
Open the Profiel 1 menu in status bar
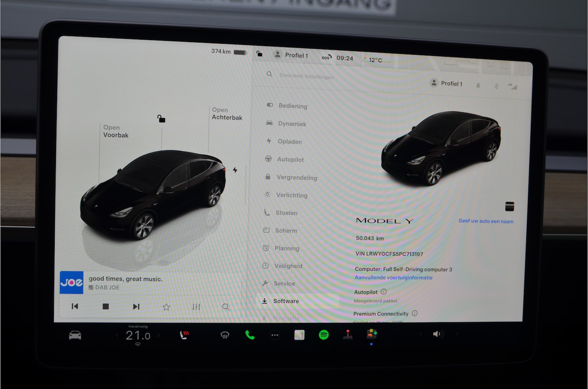(x=291, y=55)
